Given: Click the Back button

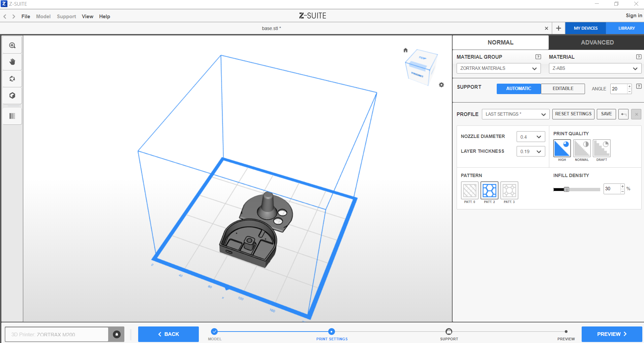Looking at the screenshot, I should tap(168, 334).
